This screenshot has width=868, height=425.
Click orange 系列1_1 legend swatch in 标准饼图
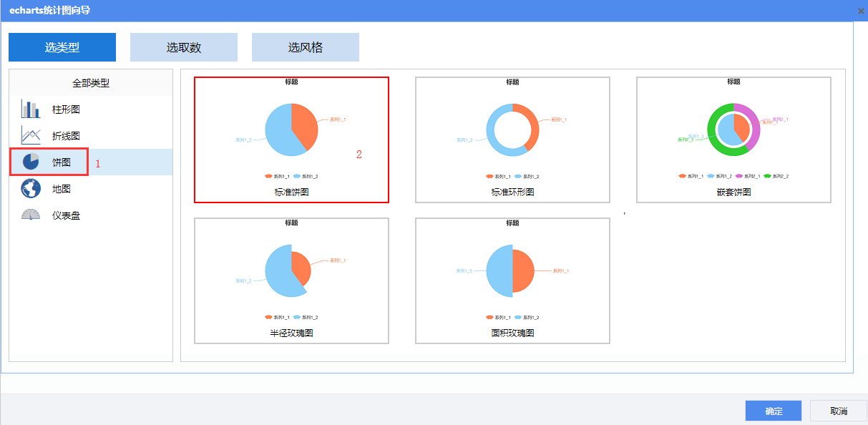coord(269,176)
